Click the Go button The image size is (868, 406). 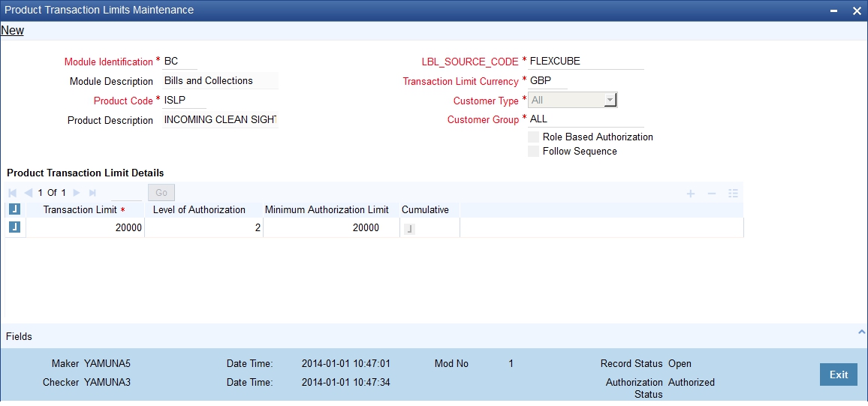pyautogui.click(x=161, y=192)
